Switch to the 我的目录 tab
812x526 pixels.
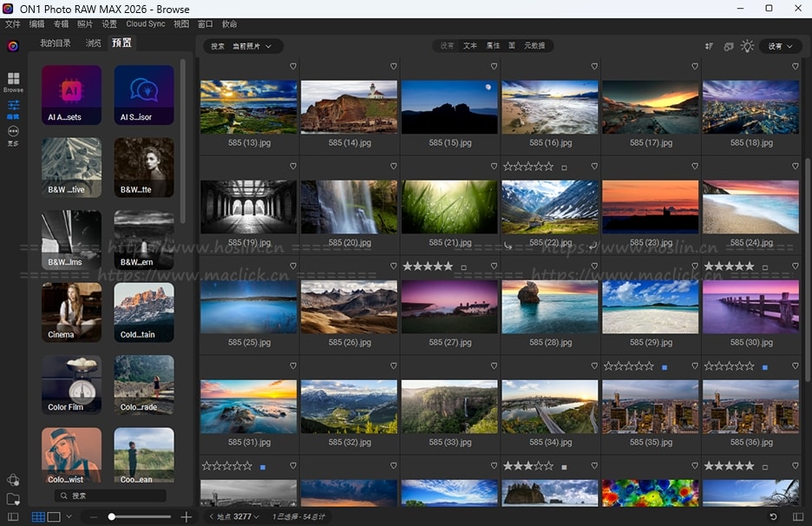coord(56,43)
